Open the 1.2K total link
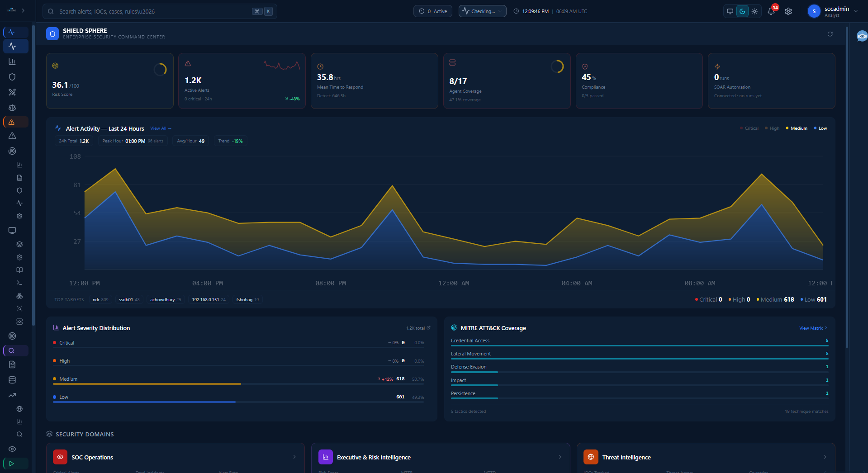The image size is (868, 473). click(418, 328)
